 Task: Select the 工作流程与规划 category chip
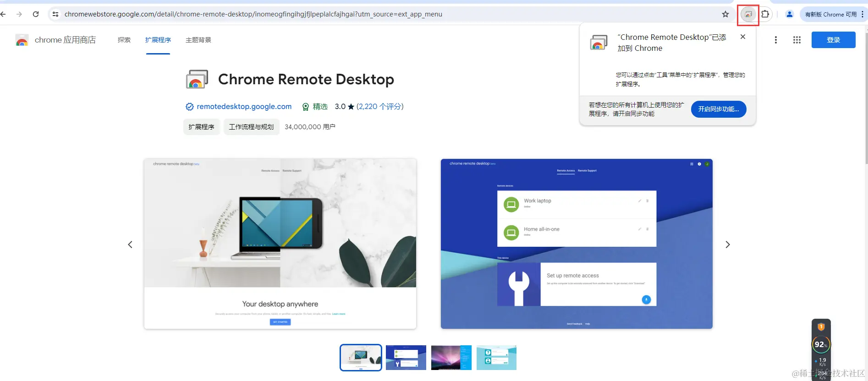pos(252,127)
